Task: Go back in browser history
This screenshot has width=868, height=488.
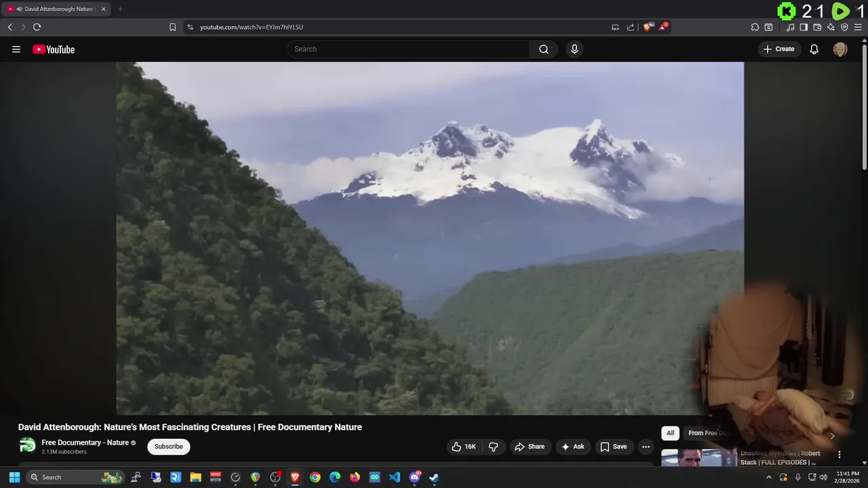Action: (9, 27)
